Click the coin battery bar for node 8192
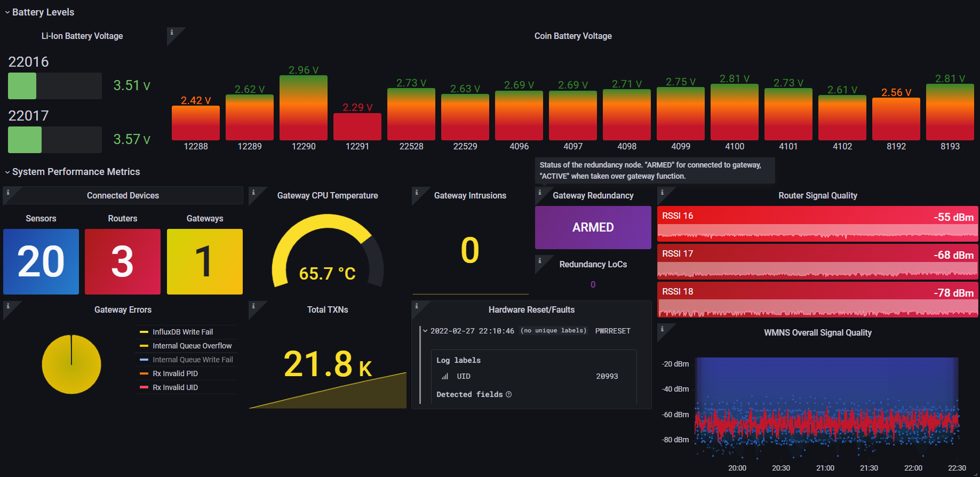 (896, 119)
